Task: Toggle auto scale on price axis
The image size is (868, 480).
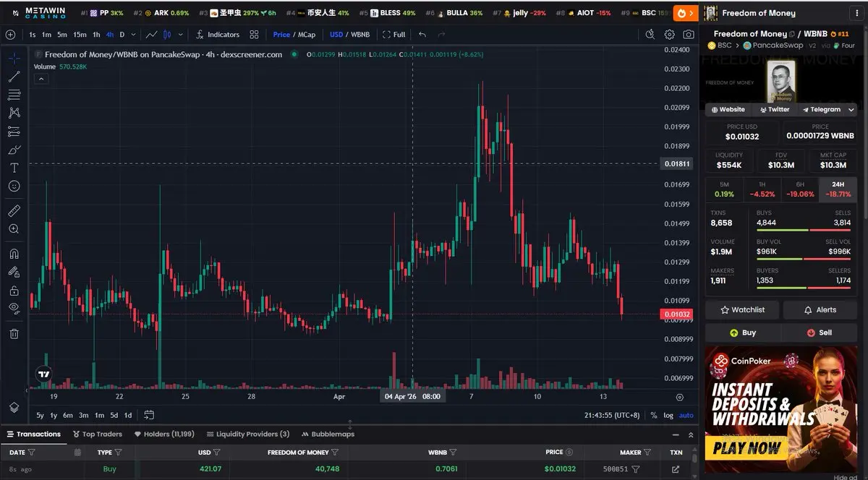Action: (686, 415)
